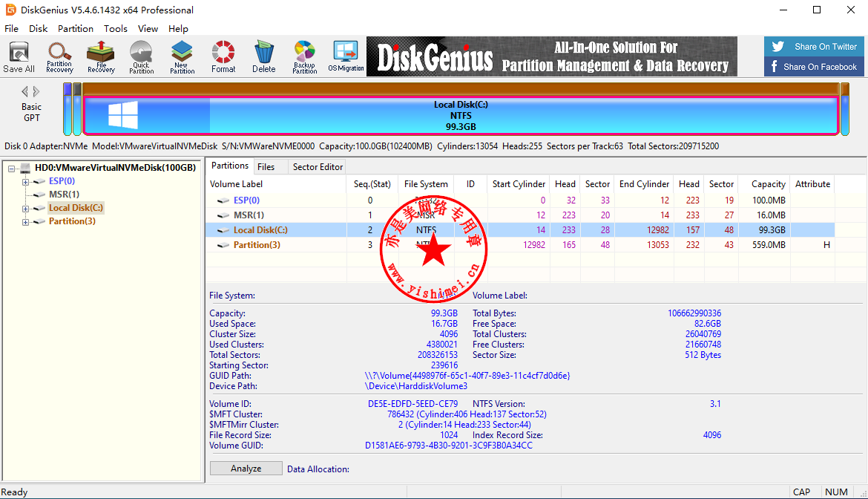This screenshot has height=499, width=868.
Task: Click the Local Disk(C:) drive icon in table
Action: click(x=223, y=230)
